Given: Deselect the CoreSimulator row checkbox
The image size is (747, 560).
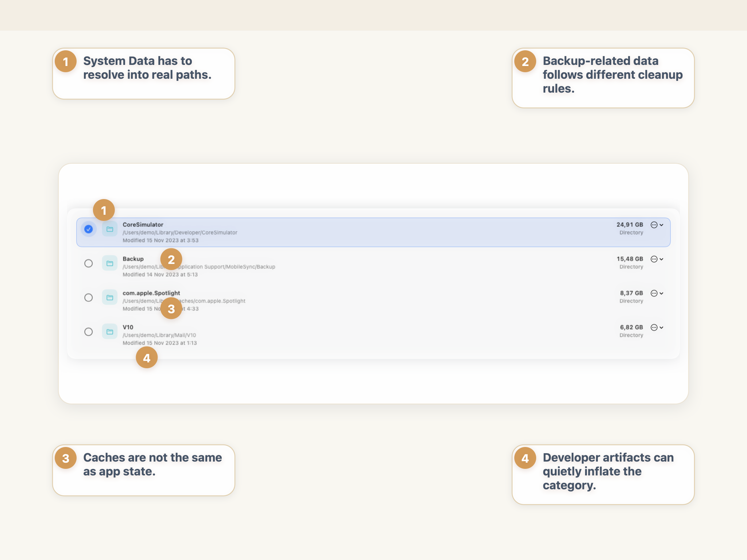Looking at the screenshot, I should (89, 229).
